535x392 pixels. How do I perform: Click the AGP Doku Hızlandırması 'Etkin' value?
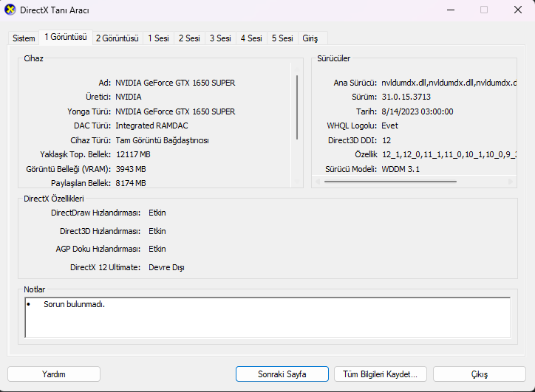pyautogui.click(x=157, y=249)
